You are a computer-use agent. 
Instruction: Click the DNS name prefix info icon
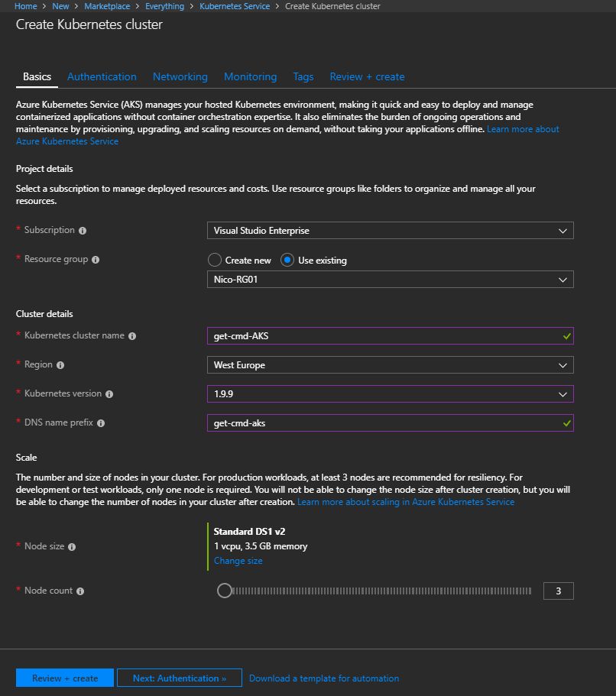(101, 423)
